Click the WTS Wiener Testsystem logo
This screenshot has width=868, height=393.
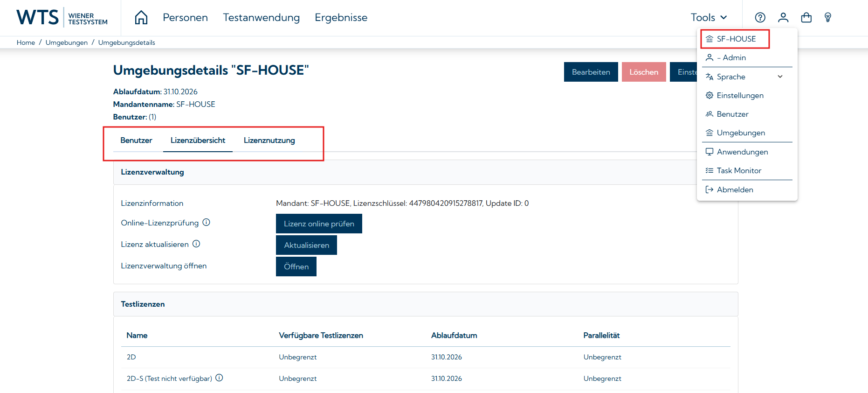pos(62,18)
